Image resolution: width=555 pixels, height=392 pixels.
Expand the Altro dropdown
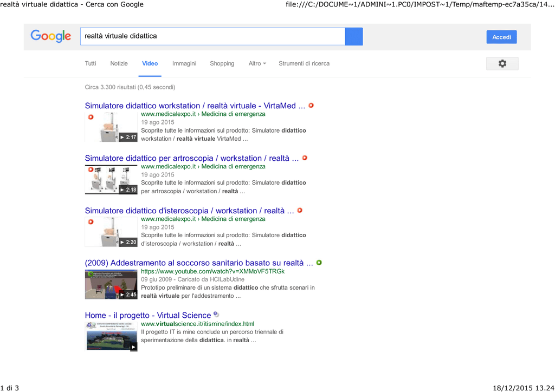[x=257, y=64]
